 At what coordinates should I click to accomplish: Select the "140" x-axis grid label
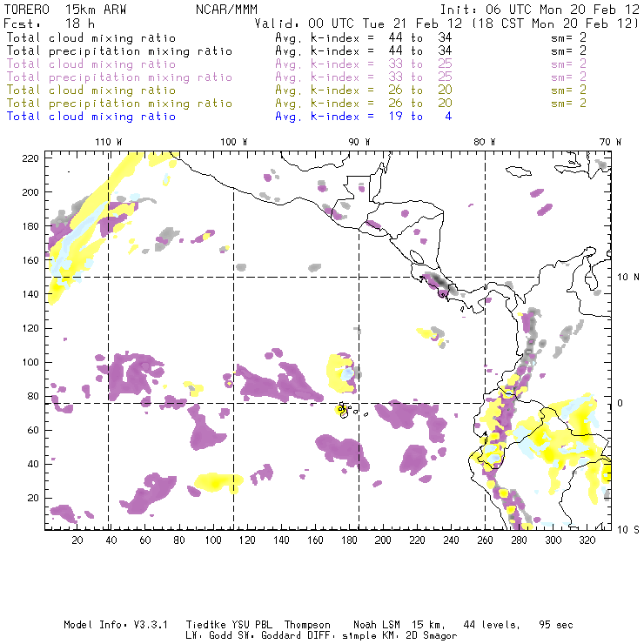click(x=281, y=540)
